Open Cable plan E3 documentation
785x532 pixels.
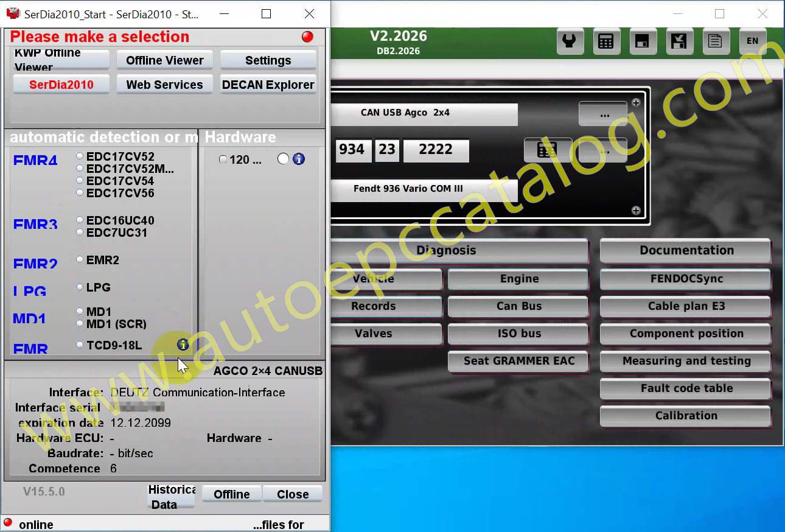tap(686, 306)
